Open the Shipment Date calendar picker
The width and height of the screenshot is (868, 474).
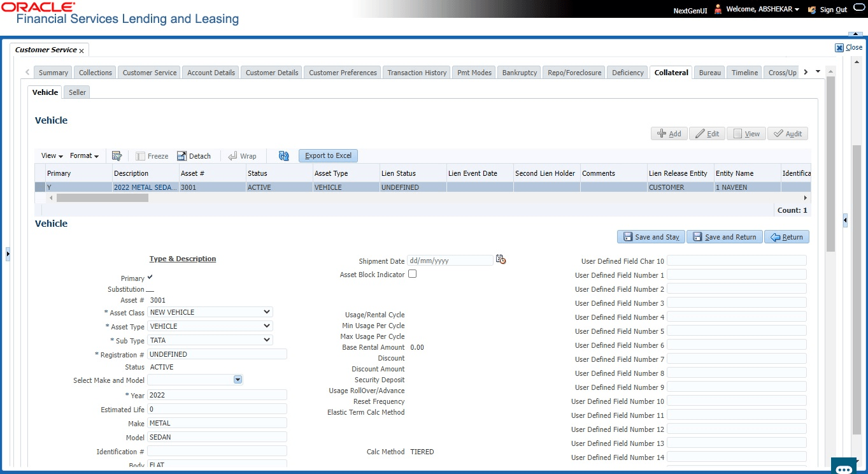pyautogui.click(x=501, y=260)
